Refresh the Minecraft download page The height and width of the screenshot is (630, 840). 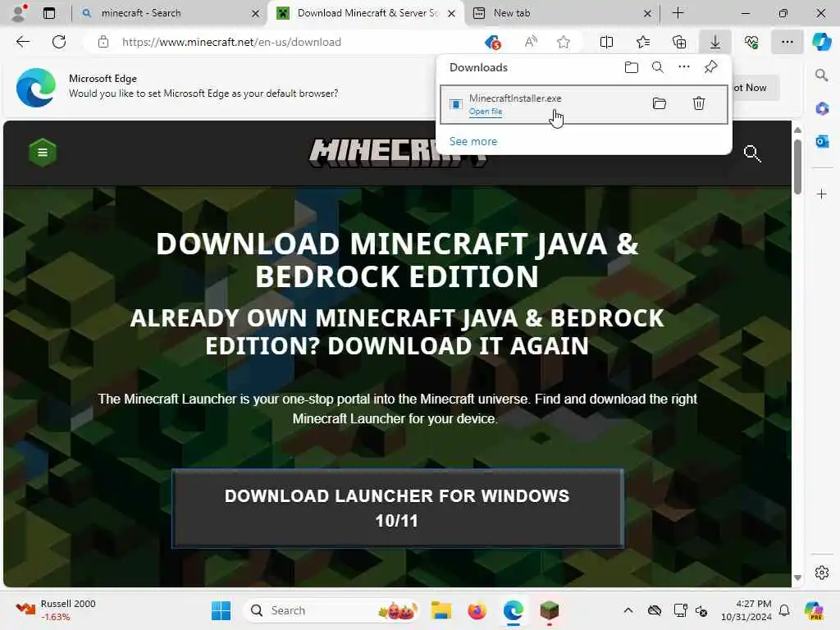59,42
